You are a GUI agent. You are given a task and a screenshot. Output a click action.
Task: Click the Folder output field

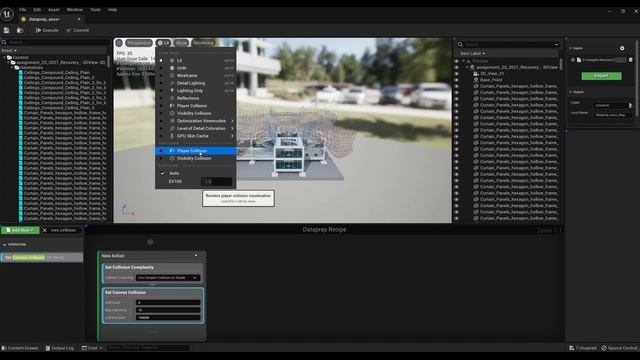click(611, 105)
